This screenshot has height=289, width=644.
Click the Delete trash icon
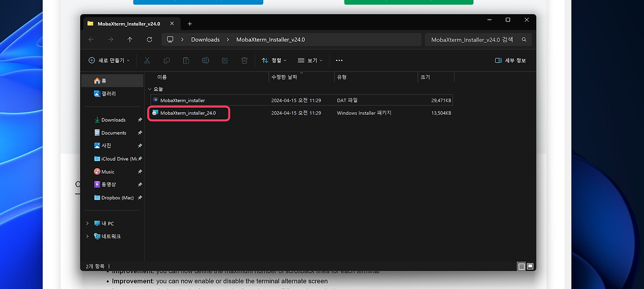point(245,60)
